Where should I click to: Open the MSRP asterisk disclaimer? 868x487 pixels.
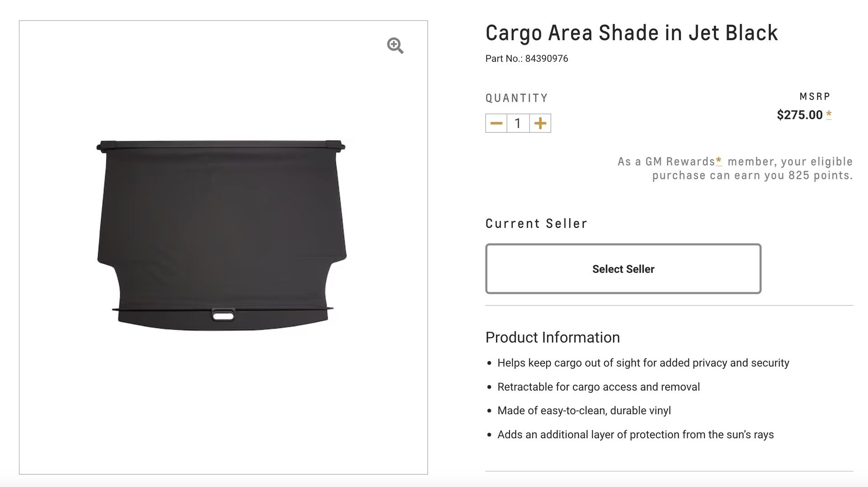pos(829,114)
